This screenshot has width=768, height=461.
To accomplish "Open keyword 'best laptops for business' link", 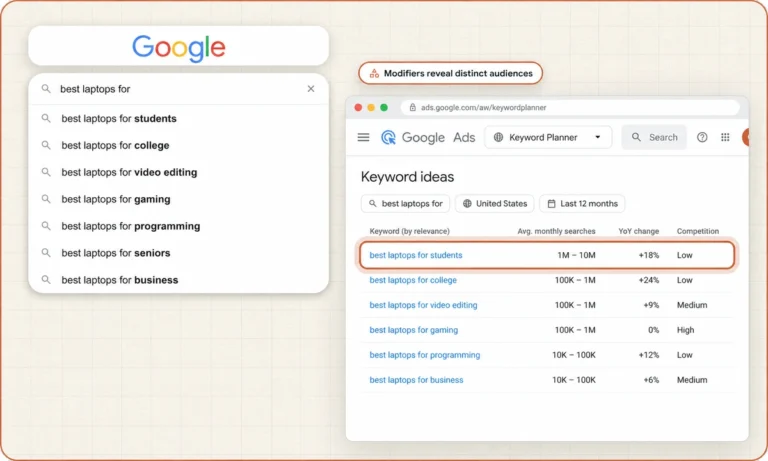I will point(416,380).
